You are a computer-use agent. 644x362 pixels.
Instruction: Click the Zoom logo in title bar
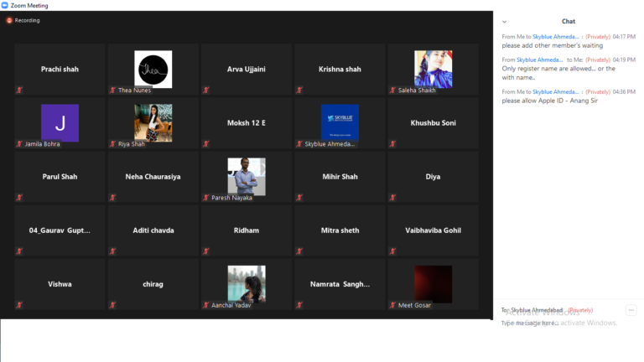click(x=5, y=5)
